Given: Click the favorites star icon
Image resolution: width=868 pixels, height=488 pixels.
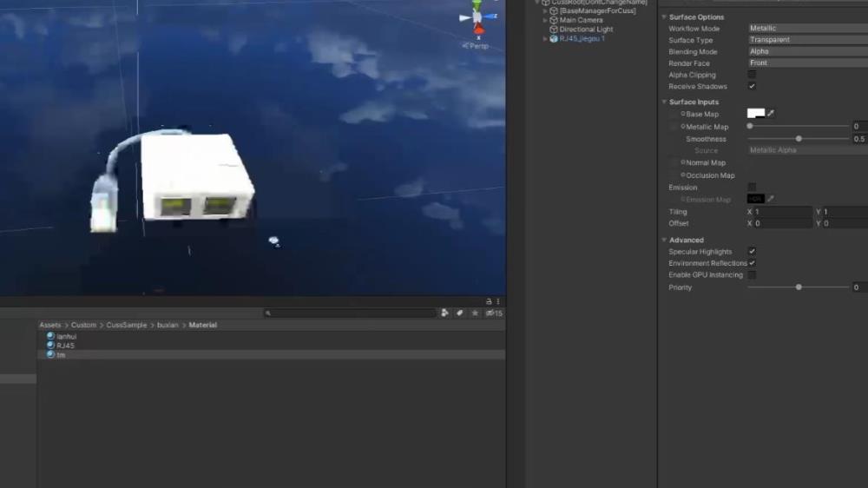Looking at the screenshot, I should [x=475, y=313].
